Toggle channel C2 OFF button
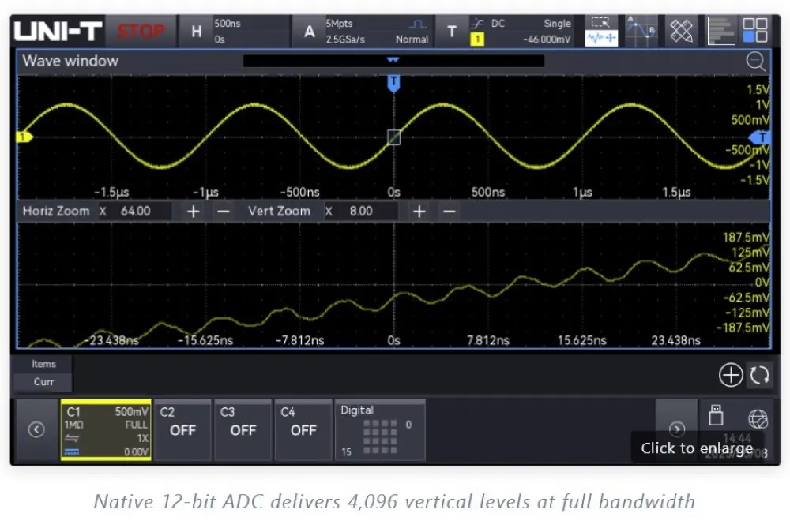 coord(182,430)
